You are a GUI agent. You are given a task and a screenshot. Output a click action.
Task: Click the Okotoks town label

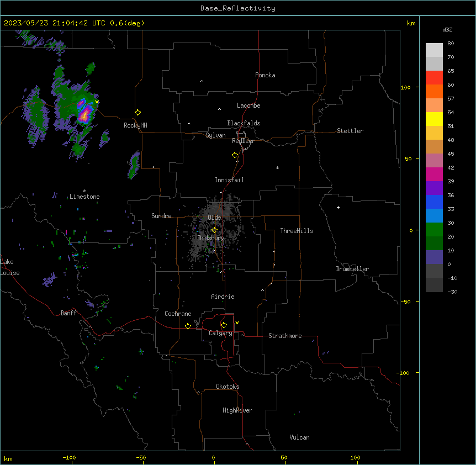click(x=228, y=387)
